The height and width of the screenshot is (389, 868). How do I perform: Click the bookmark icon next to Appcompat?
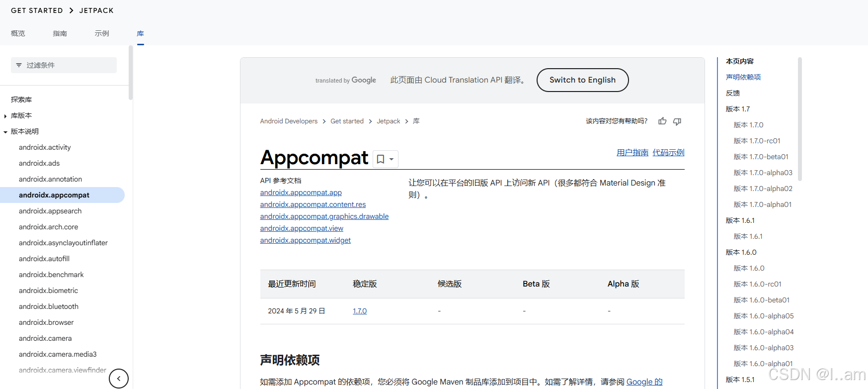pos(381,159)
